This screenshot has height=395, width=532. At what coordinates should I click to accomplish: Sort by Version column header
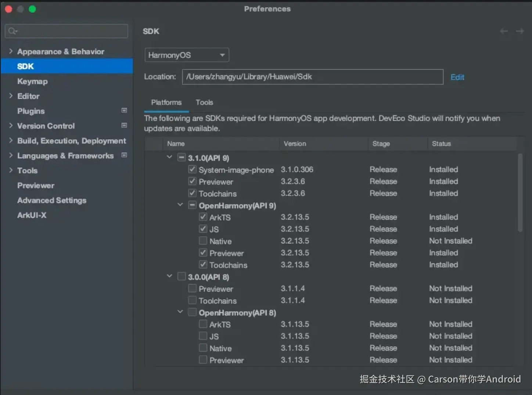[324, 144]
